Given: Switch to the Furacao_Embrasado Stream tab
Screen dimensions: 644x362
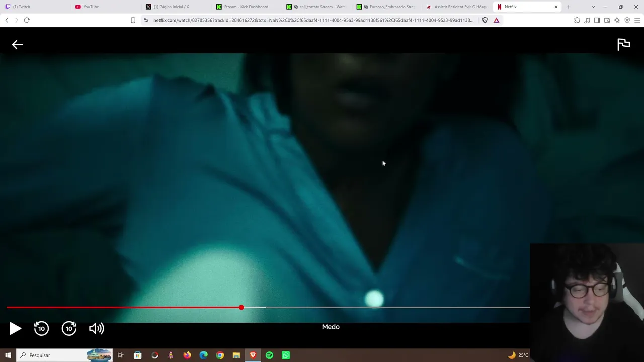Looking at the screenshot, I should (x=386, y=7).
